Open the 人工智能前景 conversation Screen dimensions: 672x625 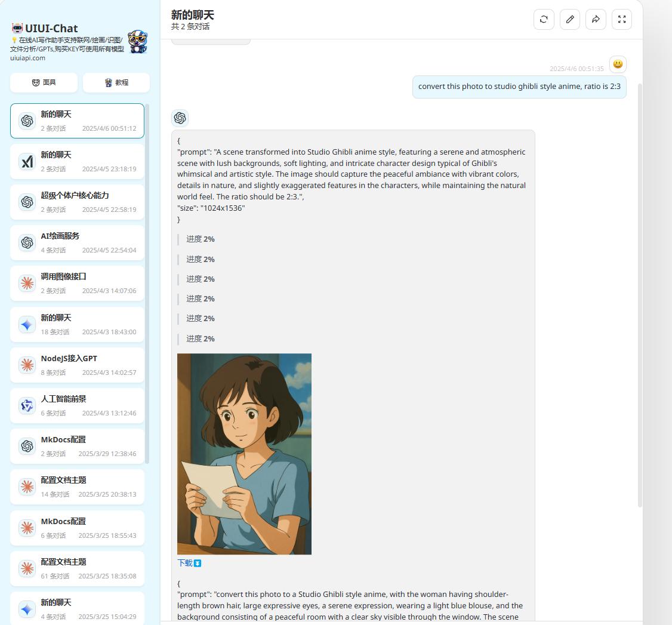(77, 406)
